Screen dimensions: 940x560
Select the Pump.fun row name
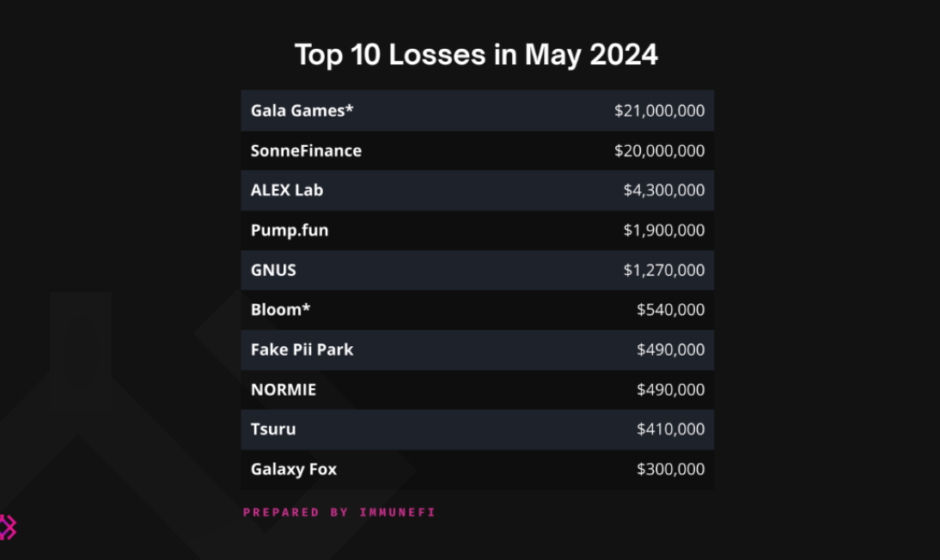coord(290,230)
